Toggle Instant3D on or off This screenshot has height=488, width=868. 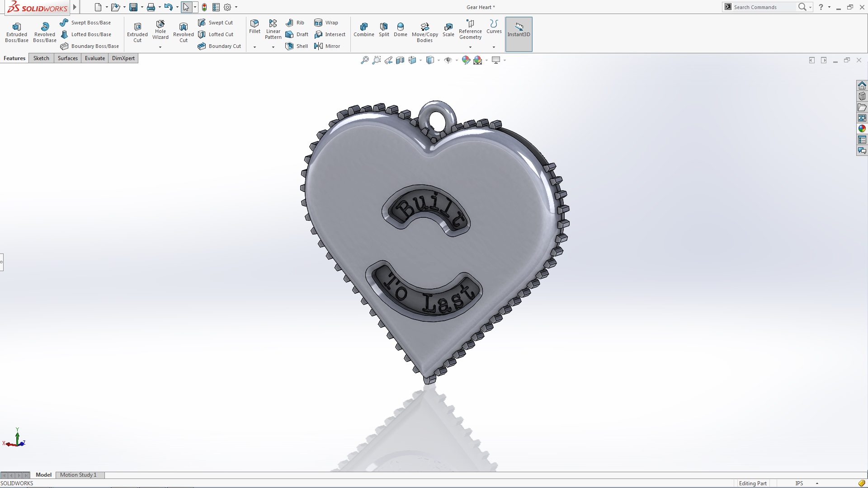pos(519,34)
